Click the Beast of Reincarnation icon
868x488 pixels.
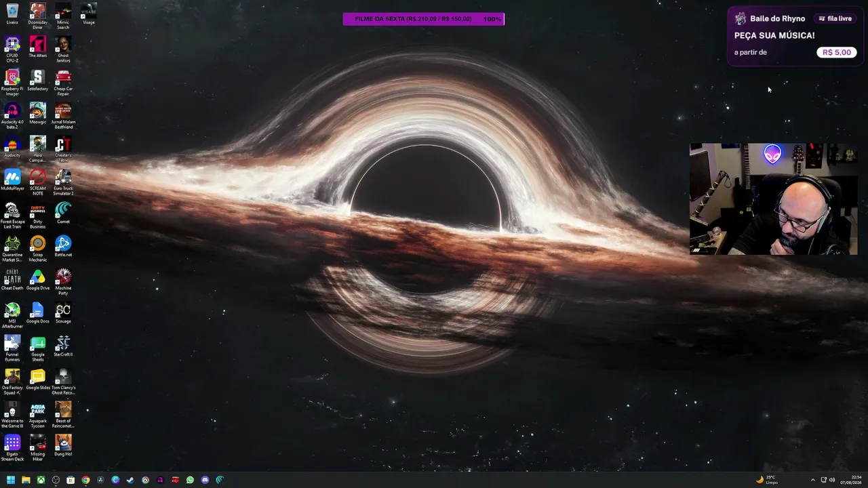coord(63,415)
